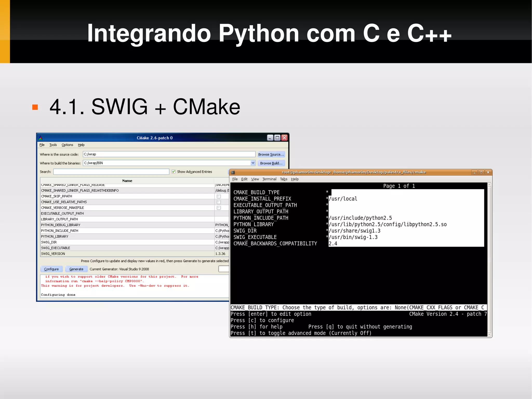This screenshot has height=399, width=532.
Task: Click the Configure button
Action: tap(51, 269)
